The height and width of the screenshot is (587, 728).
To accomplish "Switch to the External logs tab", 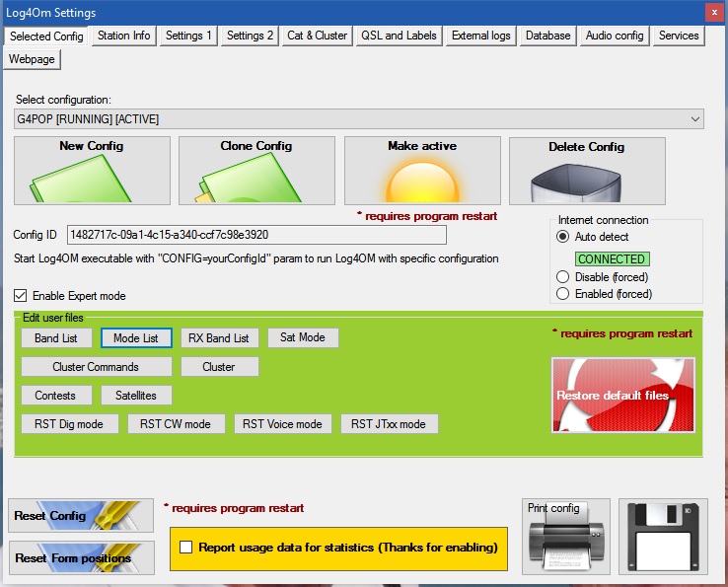I will (x=481, y=36).
